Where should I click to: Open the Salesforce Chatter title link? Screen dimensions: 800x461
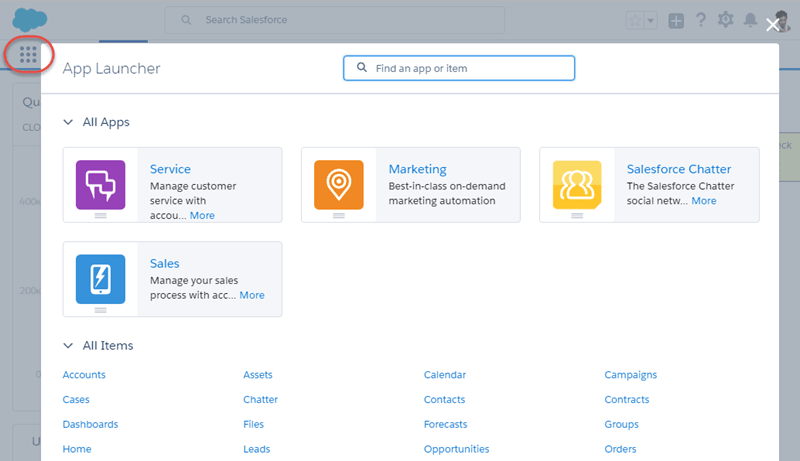pyautogui.click(x=679, y=169)
